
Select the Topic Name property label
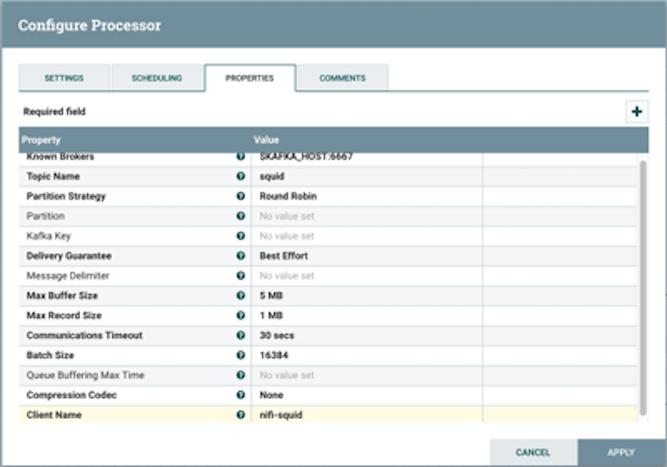[x=53, y=176]
